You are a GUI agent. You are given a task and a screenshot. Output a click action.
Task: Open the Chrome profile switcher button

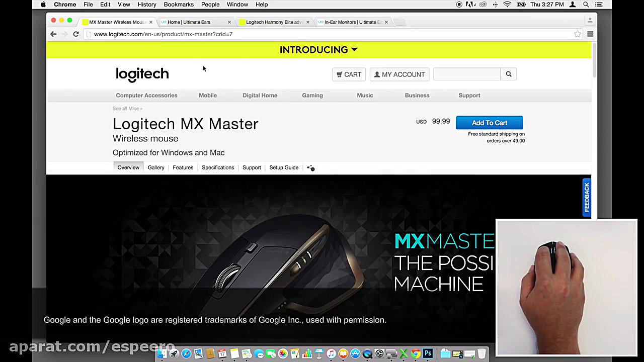point(590,21)
